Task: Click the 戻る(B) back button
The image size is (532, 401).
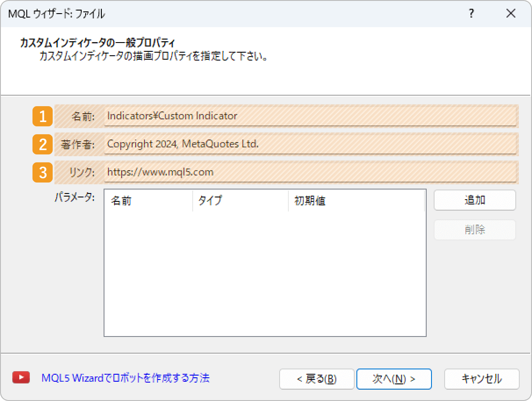Action: tap(317, 379)
